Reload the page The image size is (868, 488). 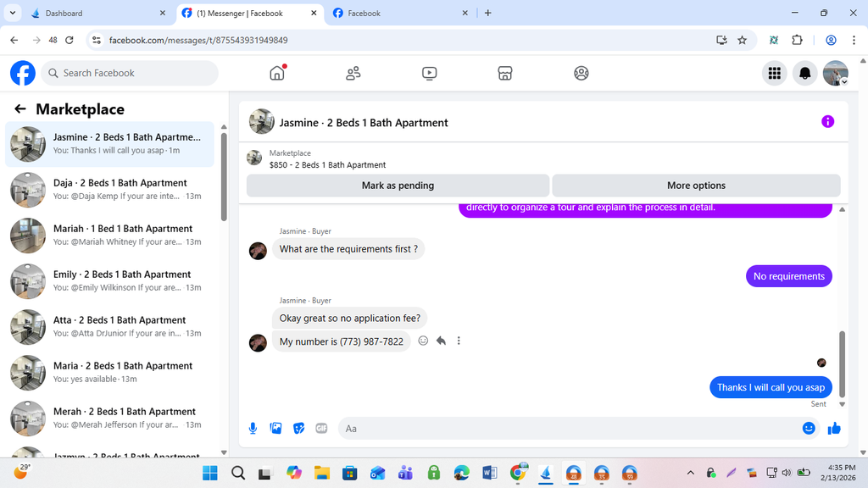coord(70,40)
